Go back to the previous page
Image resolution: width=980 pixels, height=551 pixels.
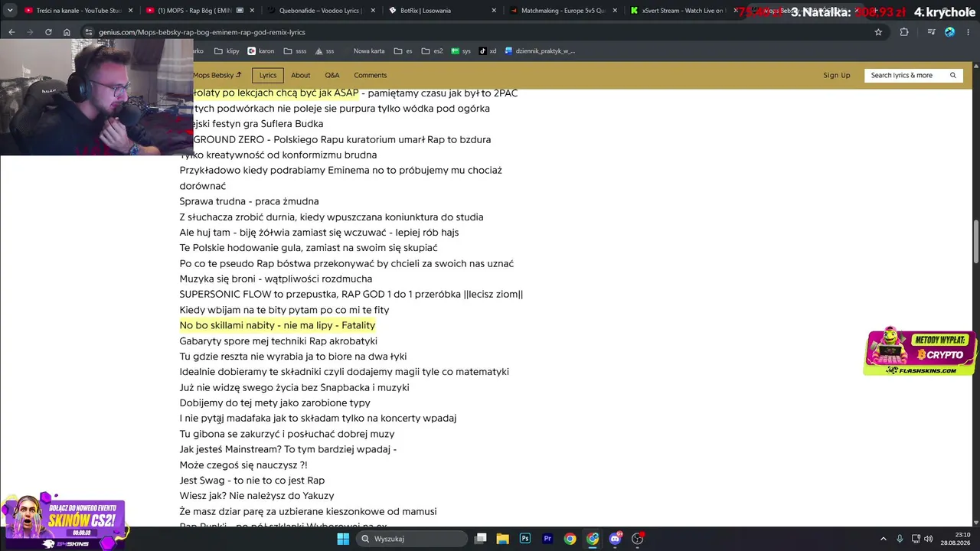(x=11, y=32)
